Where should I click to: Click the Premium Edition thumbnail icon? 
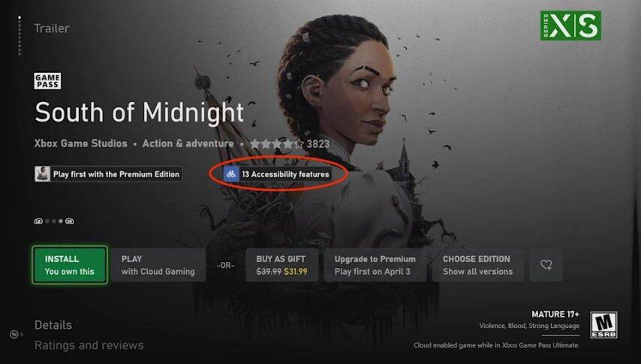coord(43,174)
